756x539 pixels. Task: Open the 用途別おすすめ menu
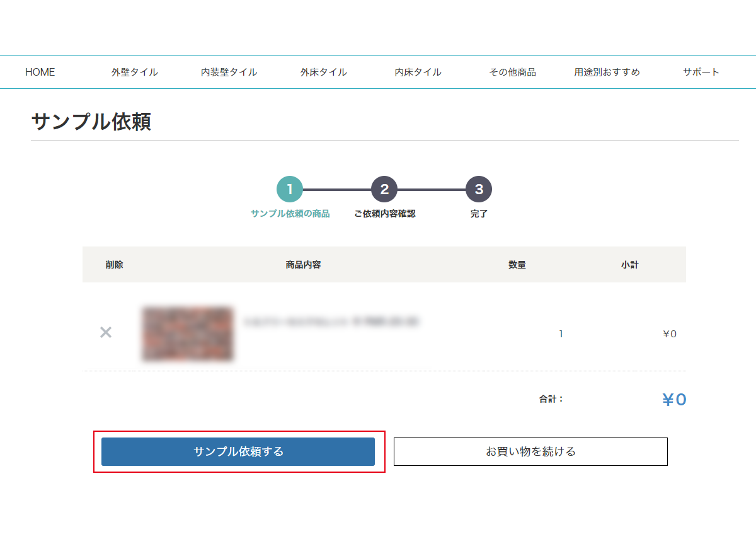[x=607, y=72]
